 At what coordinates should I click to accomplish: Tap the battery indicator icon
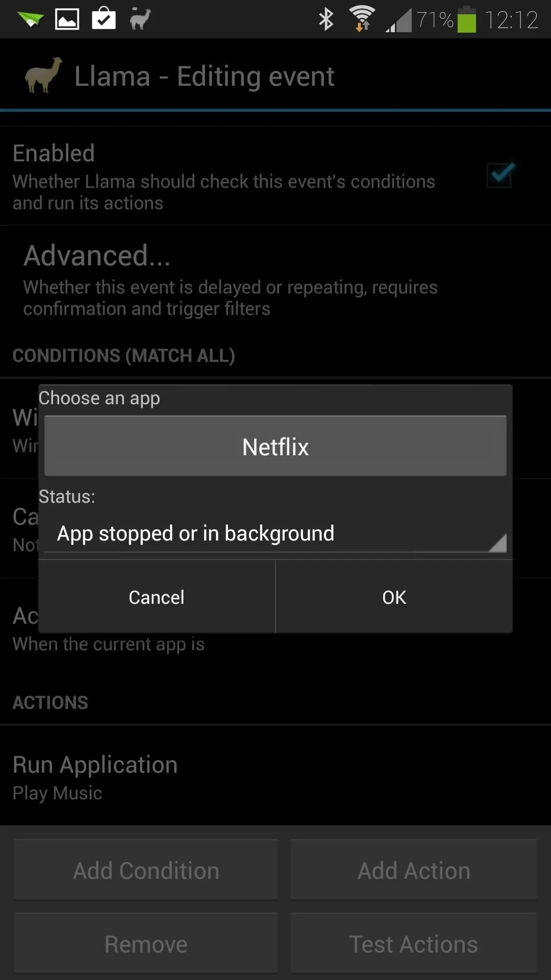[466, 19]
